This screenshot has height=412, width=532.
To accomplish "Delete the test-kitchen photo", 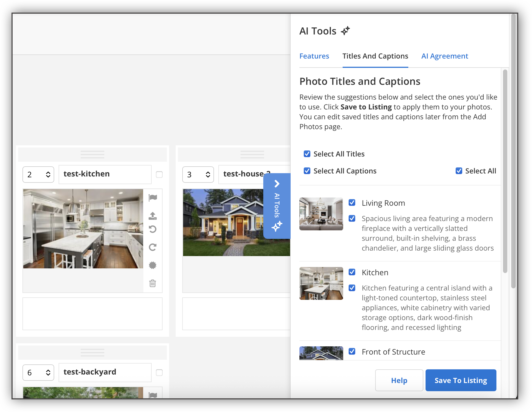I will coord(153,283).
